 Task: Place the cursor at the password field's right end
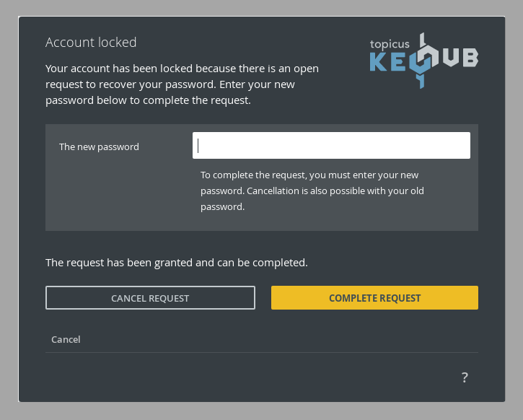coord(466,146)
